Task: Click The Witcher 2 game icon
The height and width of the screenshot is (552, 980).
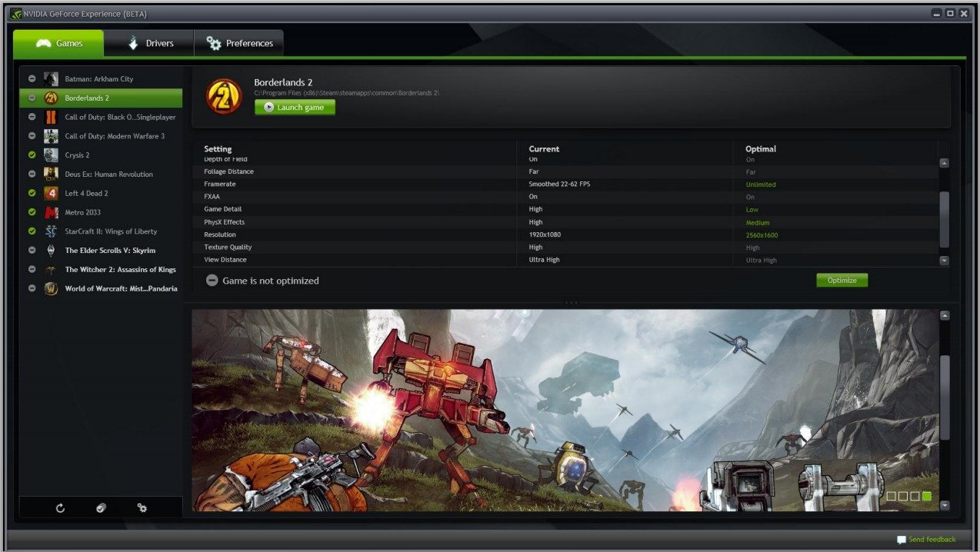Action: 51,270
